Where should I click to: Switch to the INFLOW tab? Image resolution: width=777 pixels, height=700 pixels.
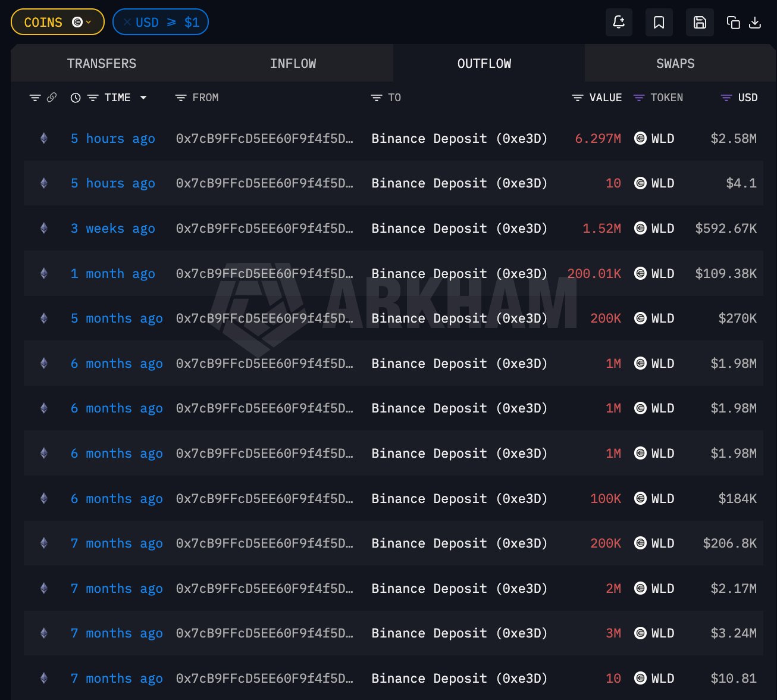click(x=293, y=64)
